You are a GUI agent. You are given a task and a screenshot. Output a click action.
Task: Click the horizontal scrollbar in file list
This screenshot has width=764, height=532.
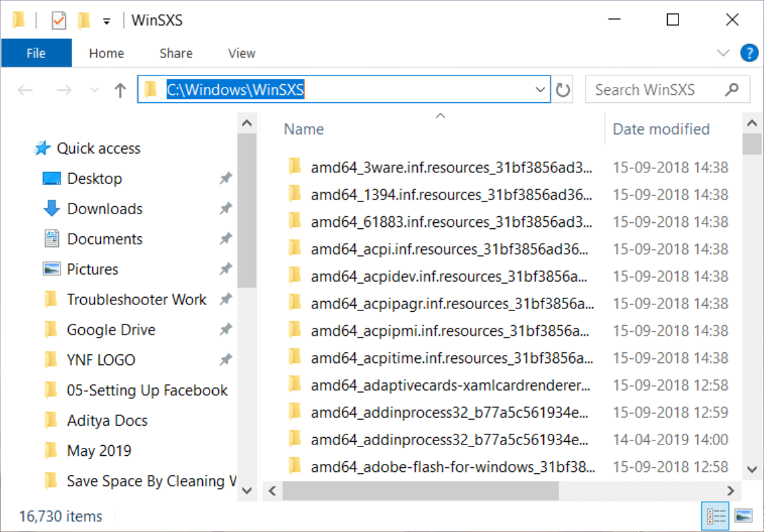click(420, 491)
